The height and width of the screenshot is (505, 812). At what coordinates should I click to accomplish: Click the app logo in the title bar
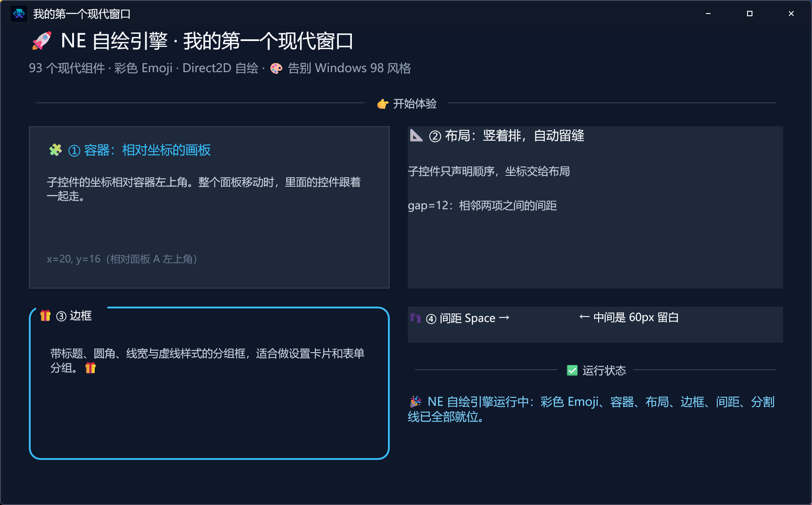pyautogui.click(x=19, y=14)
